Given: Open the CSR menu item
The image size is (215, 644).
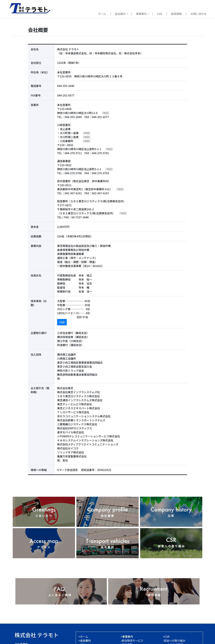Looking at the screenshot, I should [x=159, y=14].
